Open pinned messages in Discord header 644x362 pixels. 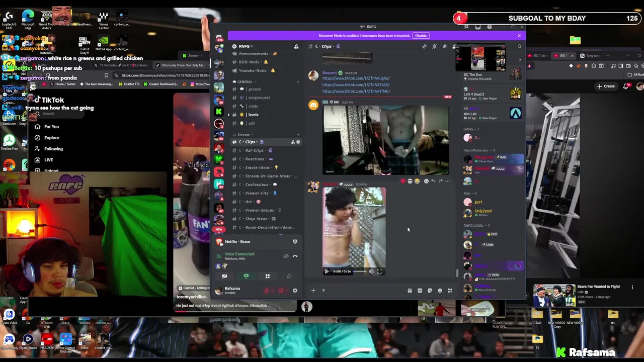coord(444,46)
